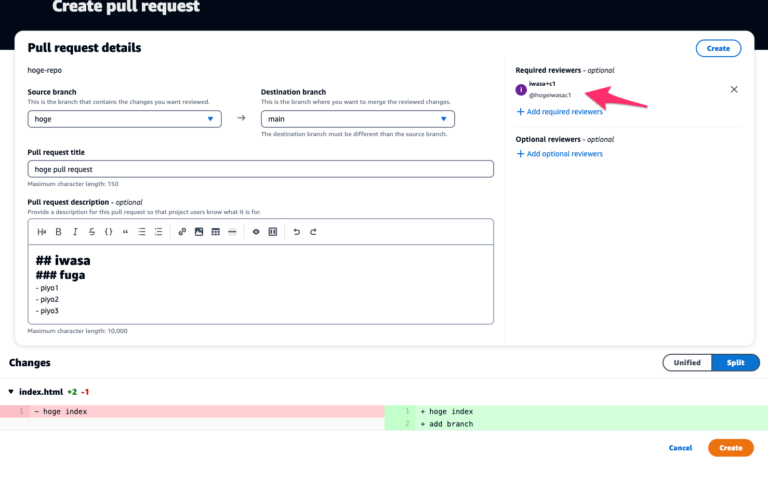Click the orange Create button
This screenshot has height=480, width=768.
coord(731,448)
